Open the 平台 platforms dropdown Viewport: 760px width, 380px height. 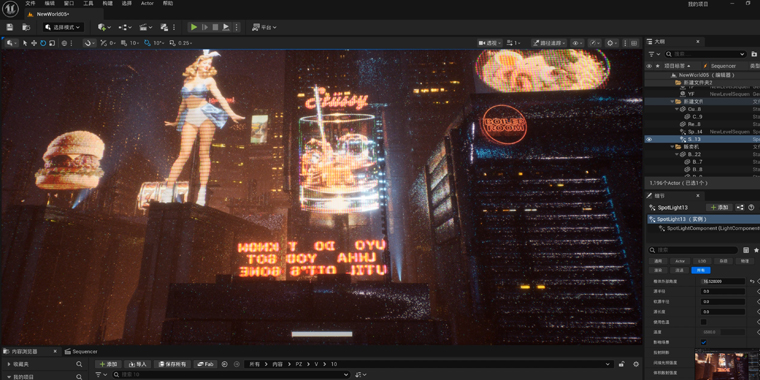pyautogui.click(x=264, y=27)
